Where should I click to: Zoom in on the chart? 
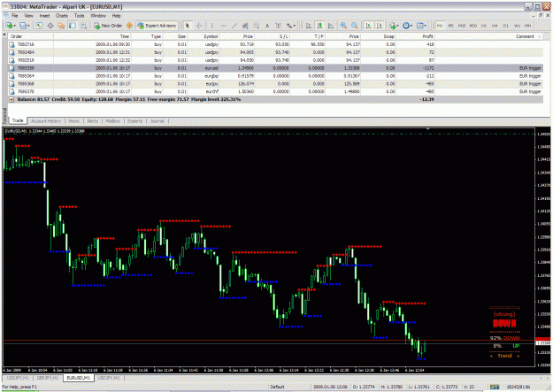343,26
